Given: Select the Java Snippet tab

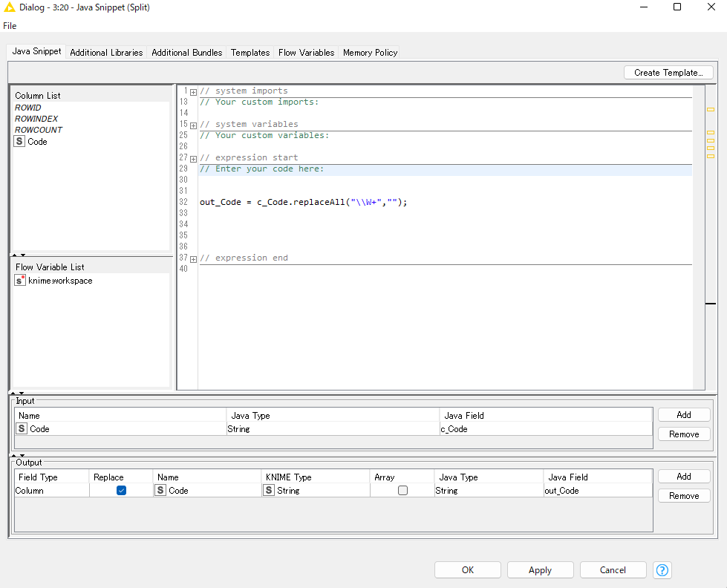Looking at the screenshot, I should [x=36, y=51].
